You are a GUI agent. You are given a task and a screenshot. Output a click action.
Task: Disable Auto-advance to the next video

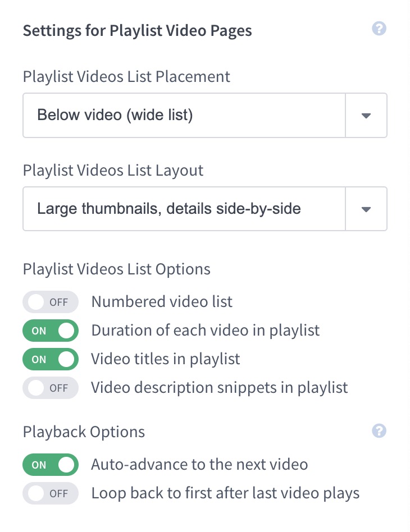point(50,464)
